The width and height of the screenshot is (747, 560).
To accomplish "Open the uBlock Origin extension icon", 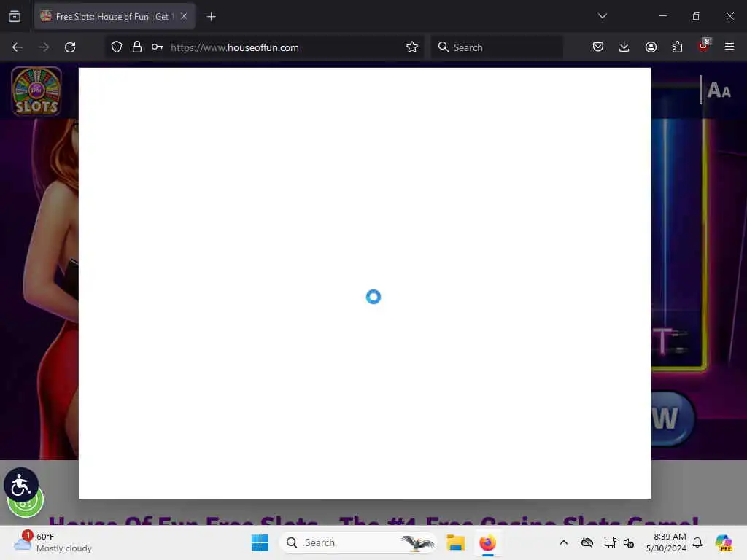I will [x=704, y=46].
